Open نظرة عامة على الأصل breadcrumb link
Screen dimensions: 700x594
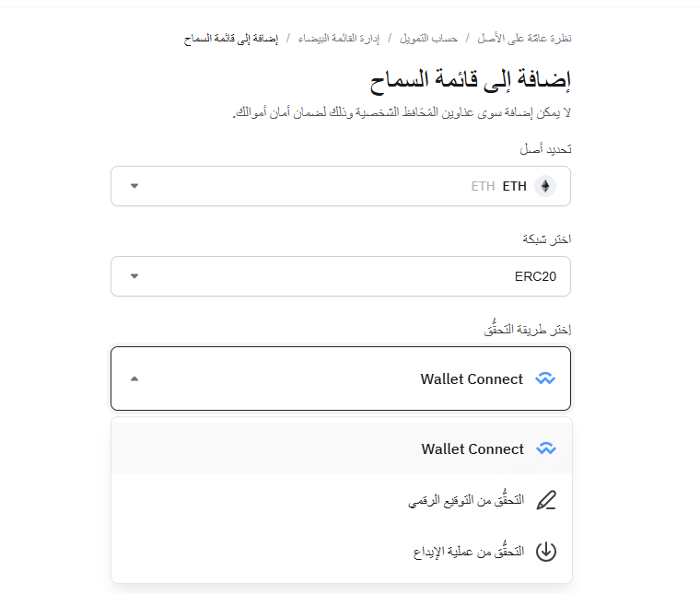524,39
